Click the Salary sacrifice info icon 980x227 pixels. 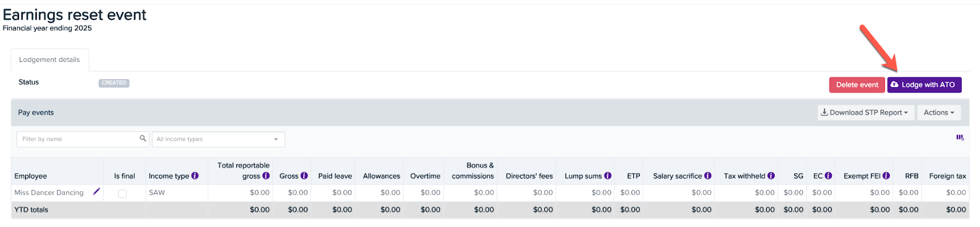pos(707,175)
